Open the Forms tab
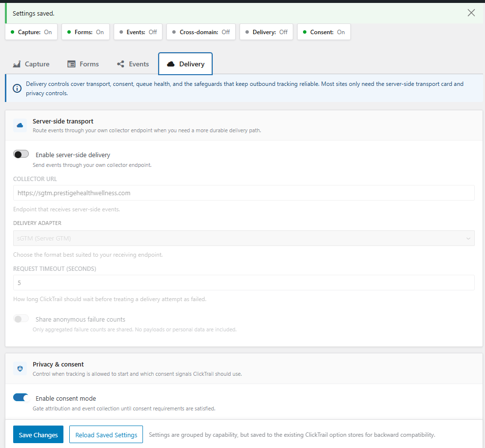The image size is (485, 448). click(x=83, y=63)
